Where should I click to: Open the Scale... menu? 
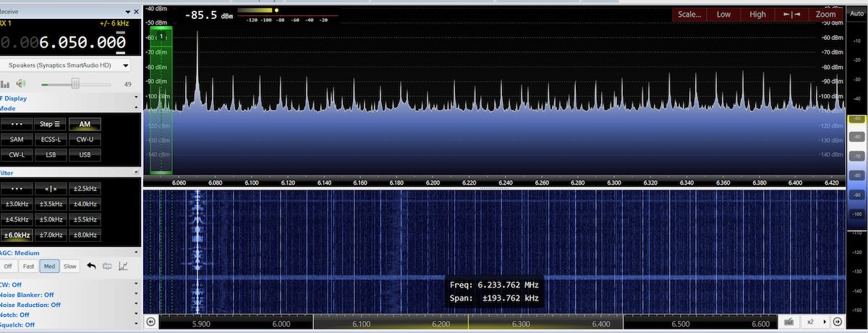coord(689,14)
